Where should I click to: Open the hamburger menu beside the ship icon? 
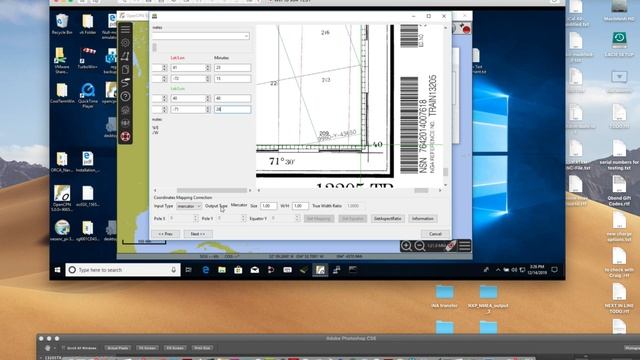pos(464,245)
